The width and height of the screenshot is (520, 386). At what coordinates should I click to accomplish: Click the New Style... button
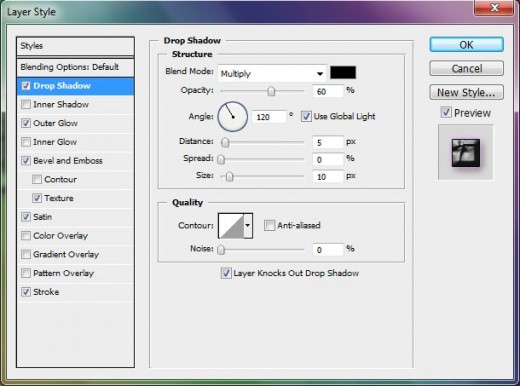click(x=466, y=92)
